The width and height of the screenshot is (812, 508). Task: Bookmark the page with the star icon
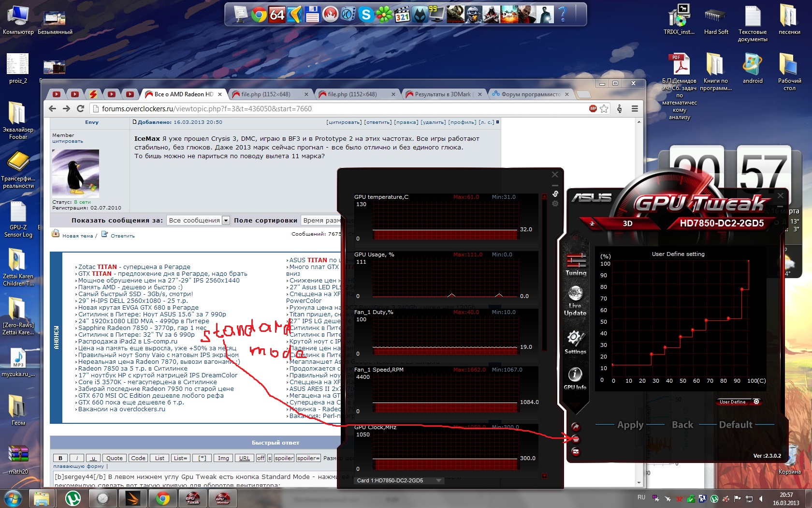coord(604,108)
